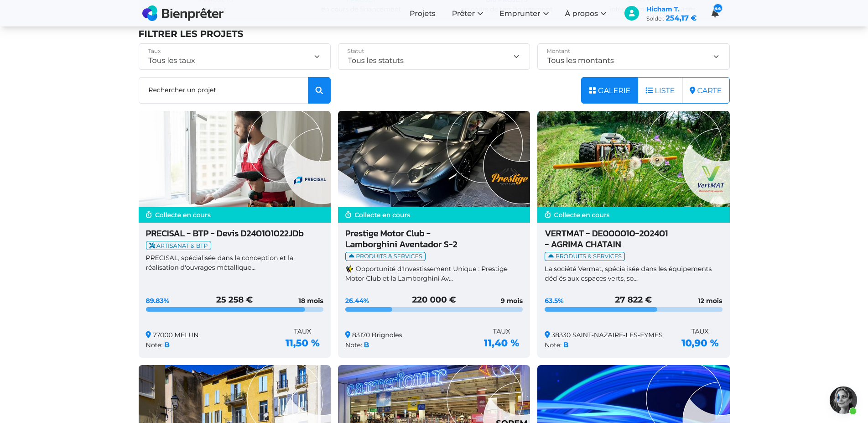868x423 pixels.
Task: Open the chat support avatar
Action: (x=843, y=400)
